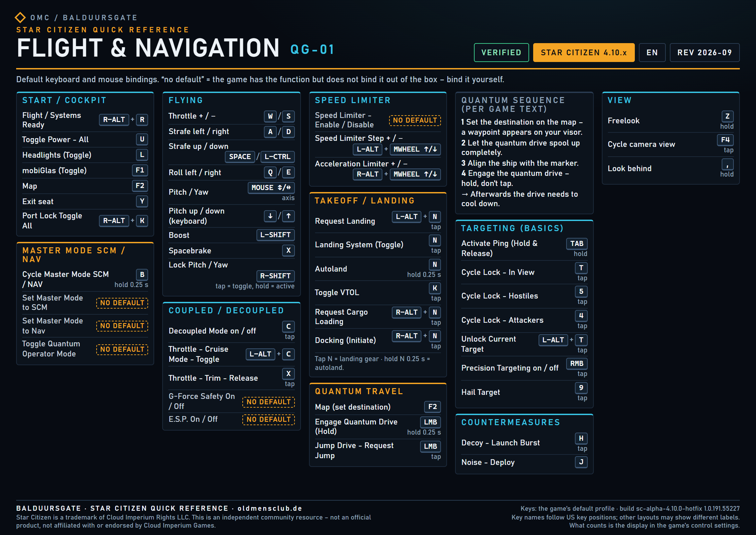Click the F4 key for Cycle camera view
The height and width of the screenshot is (535, 756).
point(725,140)
